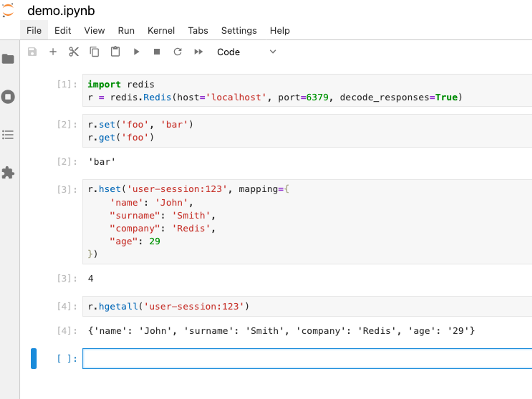Screen dimensions: 532x399
Task: Paste cell from clipboard icon
Action: click(115, 52)
